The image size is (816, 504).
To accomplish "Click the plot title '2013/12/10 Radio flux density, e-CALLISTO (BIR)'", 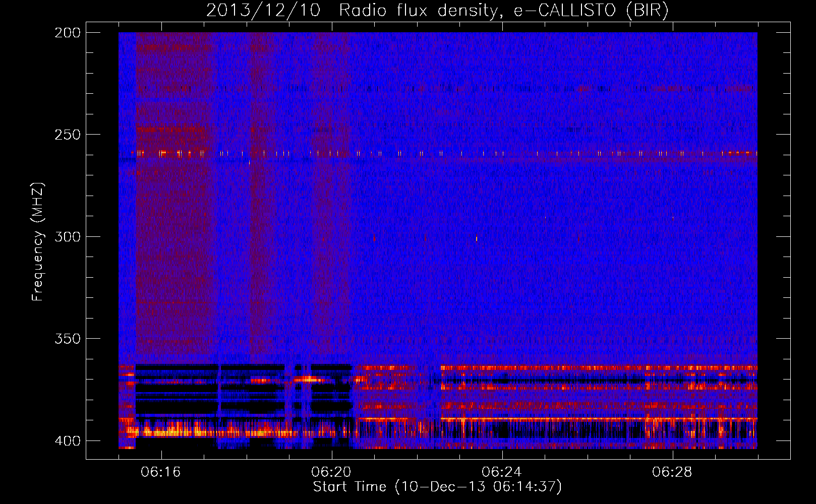I will [437, 11].
